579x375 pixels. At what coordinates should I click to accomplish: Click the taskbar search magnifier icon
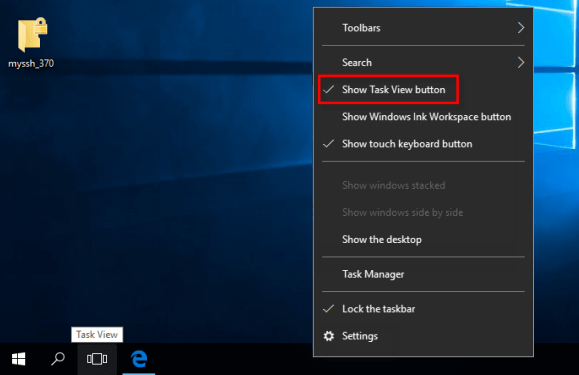pos(58,359)
